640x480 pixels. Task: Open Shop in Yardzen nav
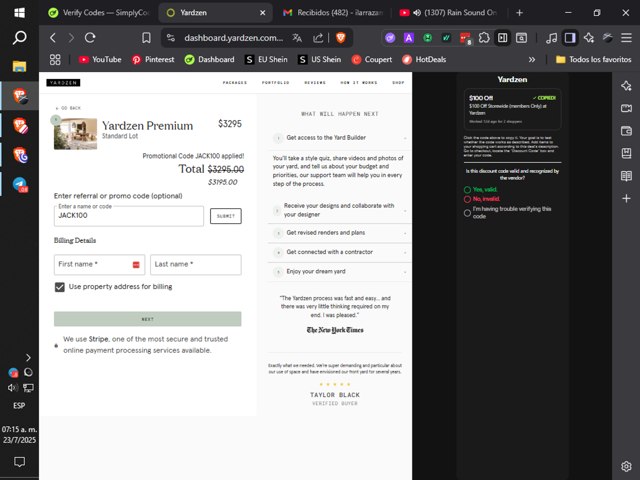398,82
